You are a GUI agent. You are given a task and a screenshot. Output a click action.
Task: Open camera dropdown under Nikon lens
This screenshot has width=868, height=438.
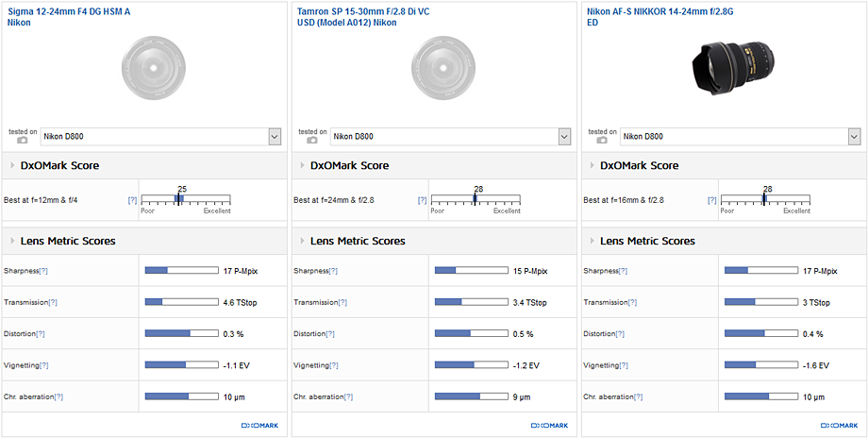pos(854,137)
